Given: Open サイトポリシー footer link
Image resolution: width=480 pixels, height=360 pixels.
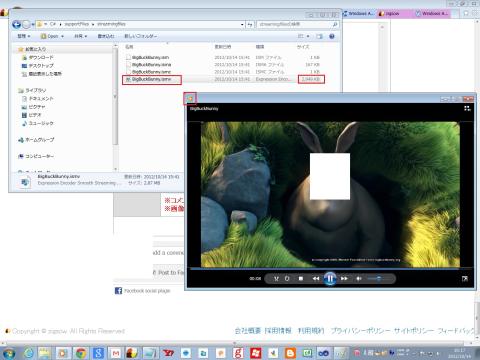Looking at the screenshot, I should click(414, 331).
